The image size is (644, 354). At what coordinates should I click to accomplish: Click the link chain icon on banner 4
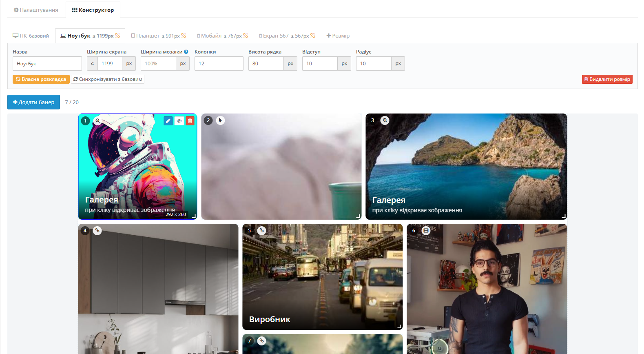pos(97,231)
